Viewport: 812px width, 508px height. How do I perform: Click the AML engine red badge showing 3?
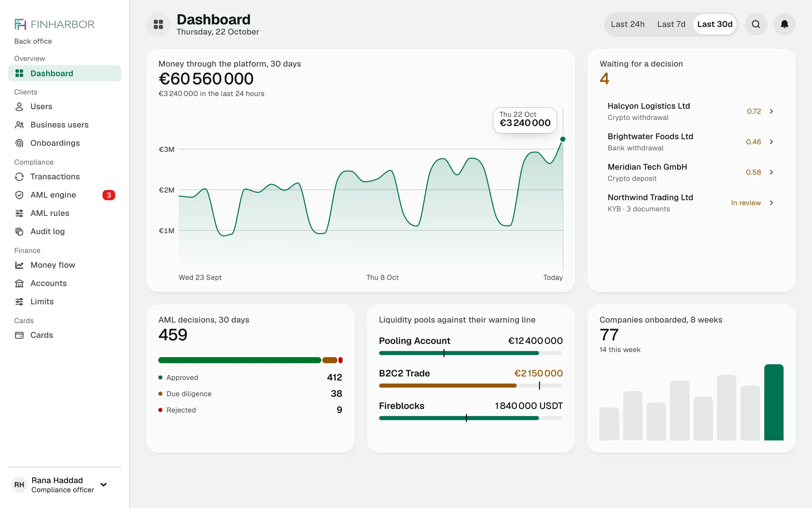click(x=109, y=195)
